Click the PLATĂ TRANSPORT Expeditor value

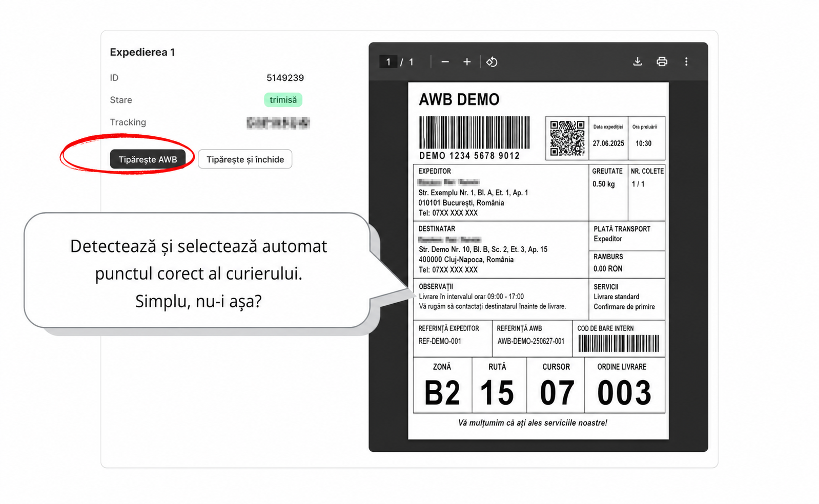(x=608, y=239)
